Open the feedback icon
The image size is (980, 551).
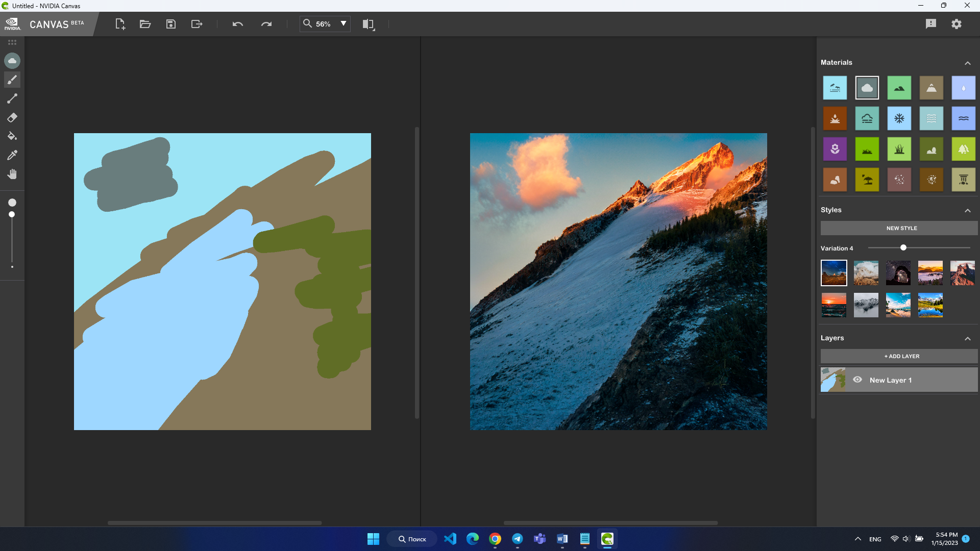[x=931, y=24]
